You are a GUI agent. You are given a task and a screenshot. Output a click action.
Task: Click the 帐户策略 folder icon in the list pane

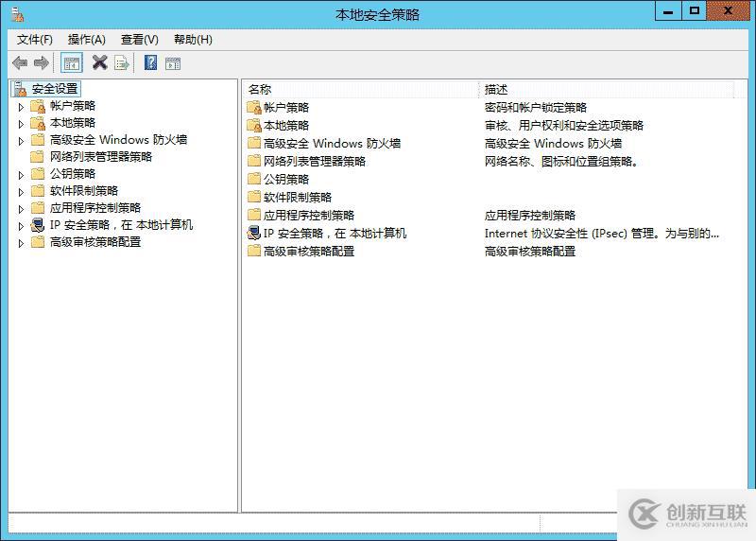pos(254,108)
